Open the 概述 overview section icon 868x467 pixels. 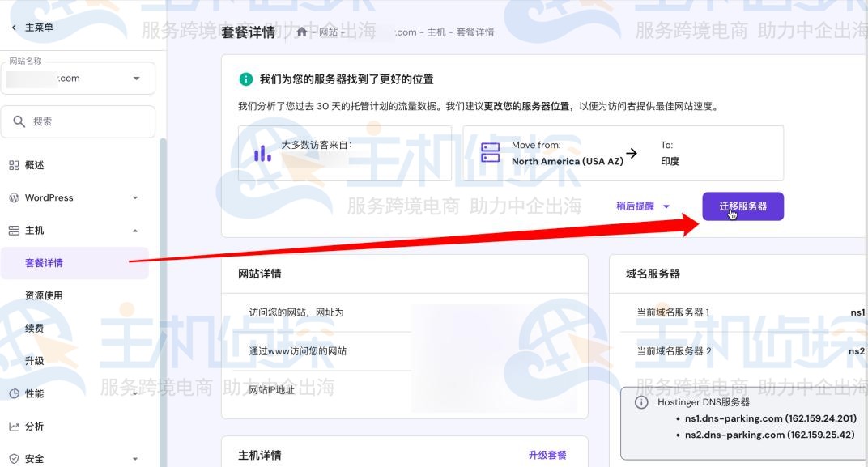pos(14,164)
